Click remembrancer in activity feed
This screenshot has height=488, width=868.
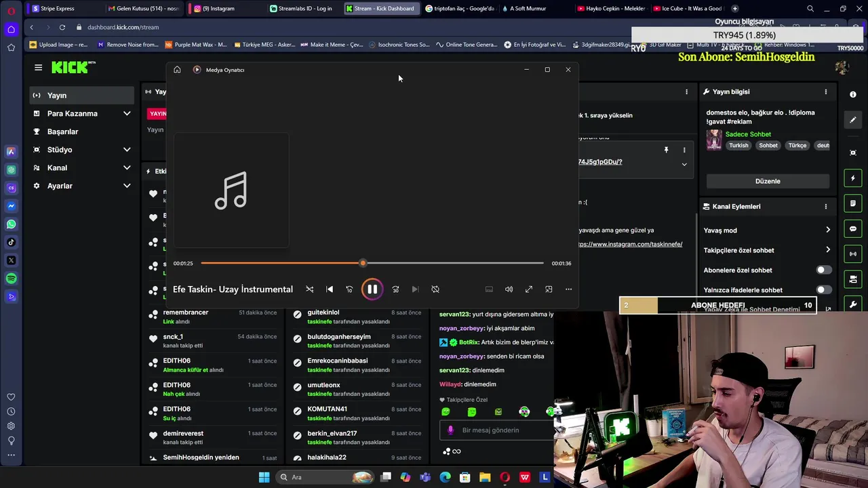(x=186, y=312)
